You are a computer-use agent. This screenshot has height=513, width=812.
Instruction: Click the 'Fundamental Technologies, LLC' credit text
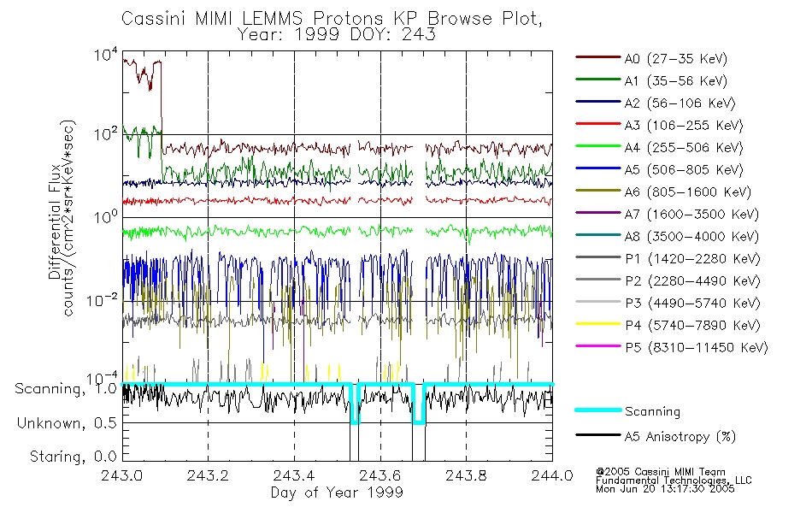[x=674, y=481]
